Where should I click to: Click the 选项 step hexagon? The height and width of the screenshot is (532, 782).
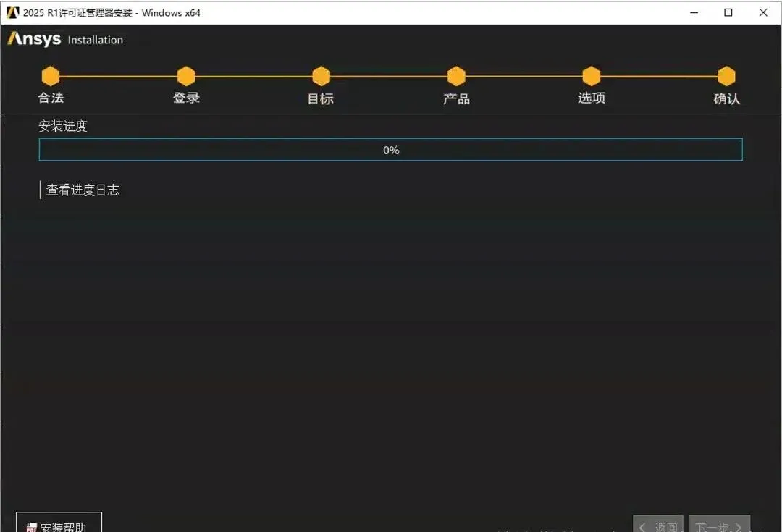[592, 76]
